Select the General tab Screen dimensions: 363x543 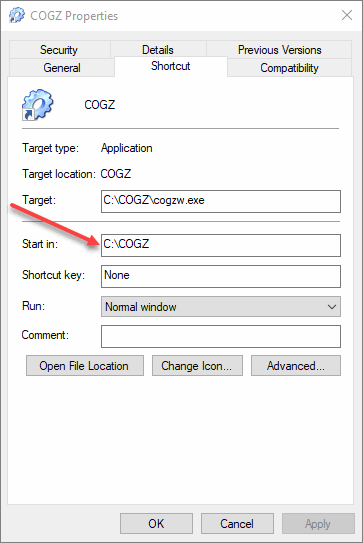62,68
